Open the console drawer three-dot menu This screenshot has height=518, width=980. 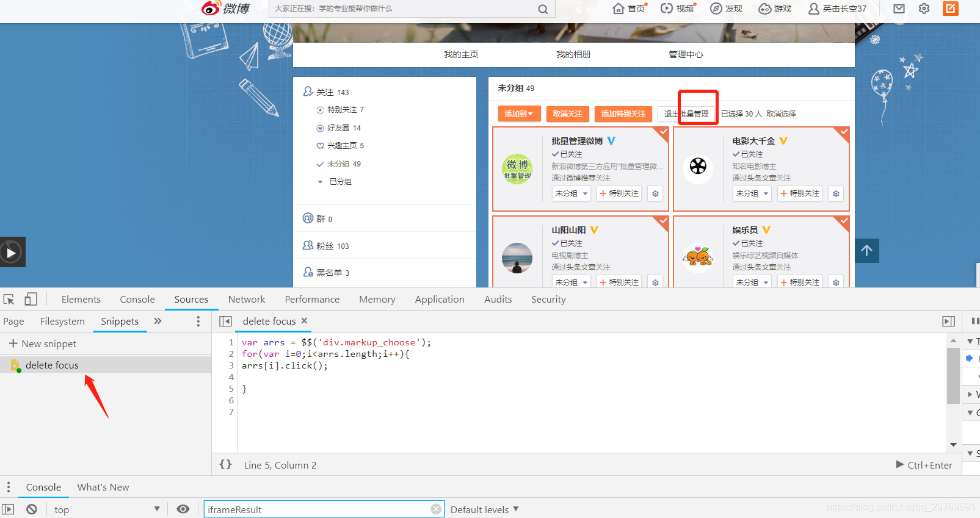click(8, 487)
